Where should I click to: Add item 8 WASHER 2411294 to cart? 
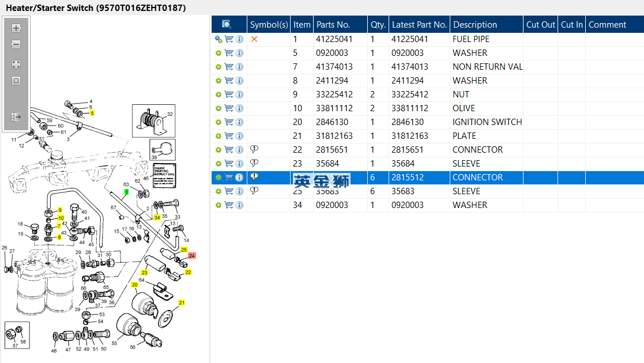(229, 81)
